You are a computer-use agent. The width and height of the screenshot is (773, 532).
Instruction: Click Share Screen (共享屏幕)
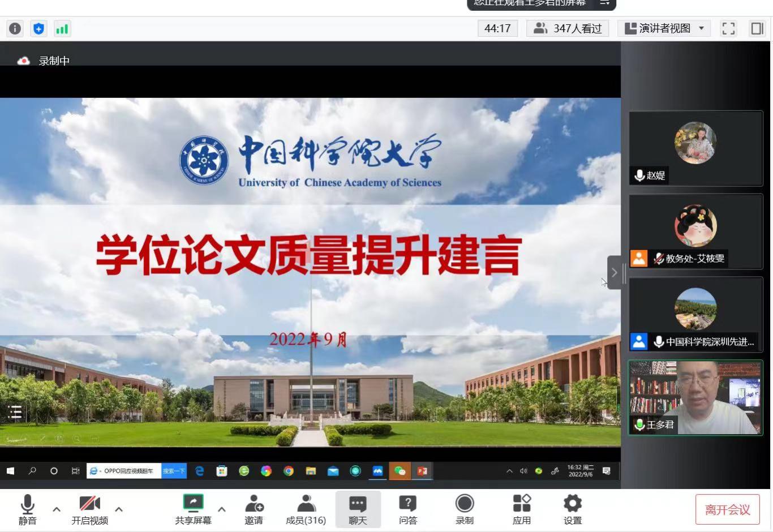193,509
